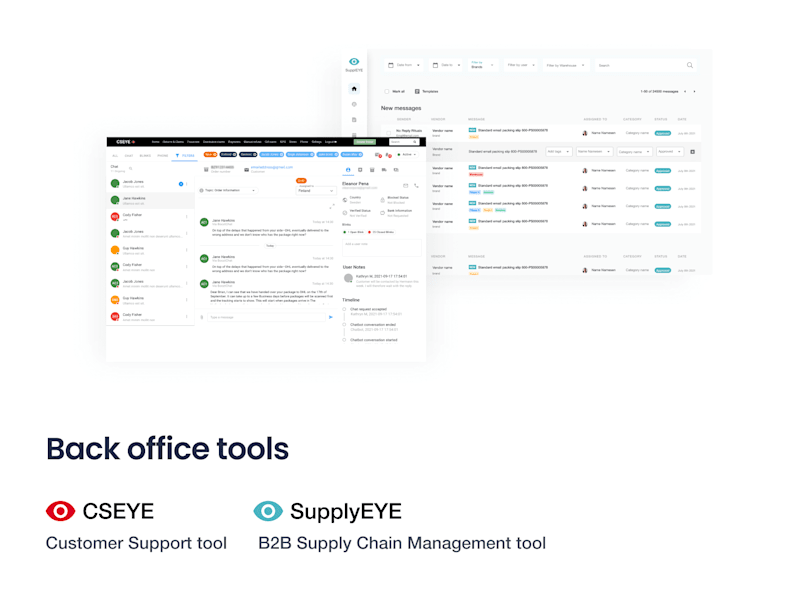The image size is (800, 600).
Task: Open the Filter by user dropdown
Action: (520, 65)
